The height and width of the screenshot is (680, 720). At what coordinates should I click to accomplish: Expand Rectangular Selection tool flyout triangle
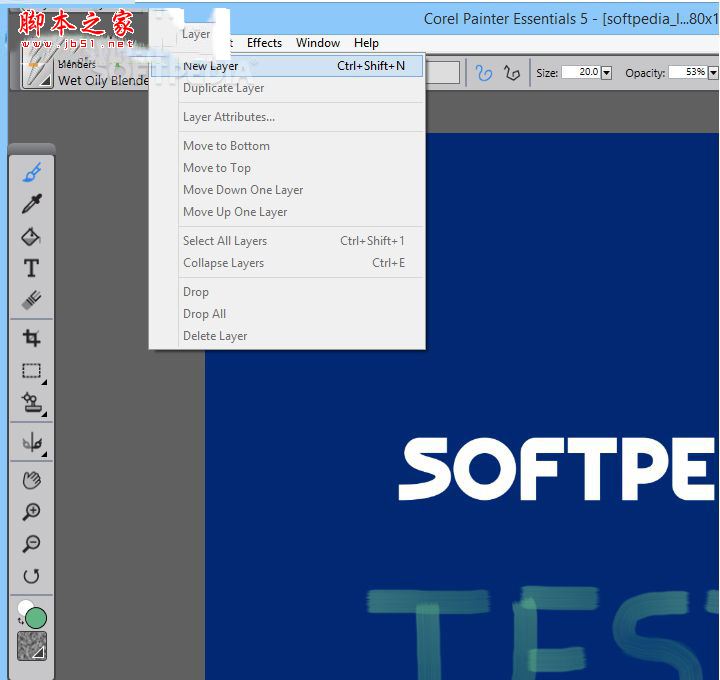click(45, 382)
